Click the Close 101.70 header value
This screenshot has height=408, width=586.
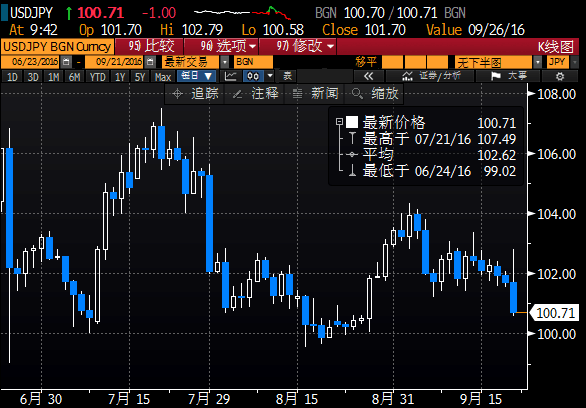pyautogui.click(x=364, y=30)
